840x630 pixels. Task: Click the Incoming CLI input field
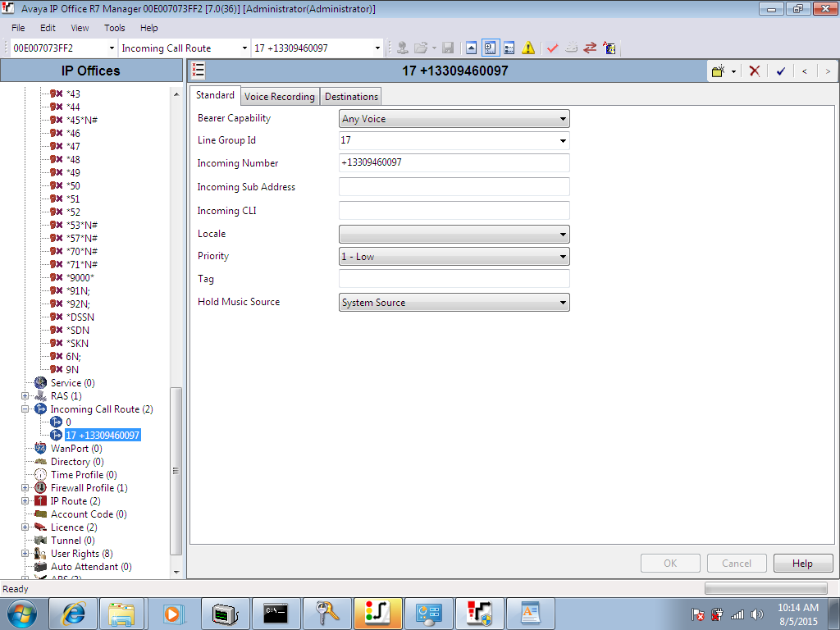click(454, 211)
